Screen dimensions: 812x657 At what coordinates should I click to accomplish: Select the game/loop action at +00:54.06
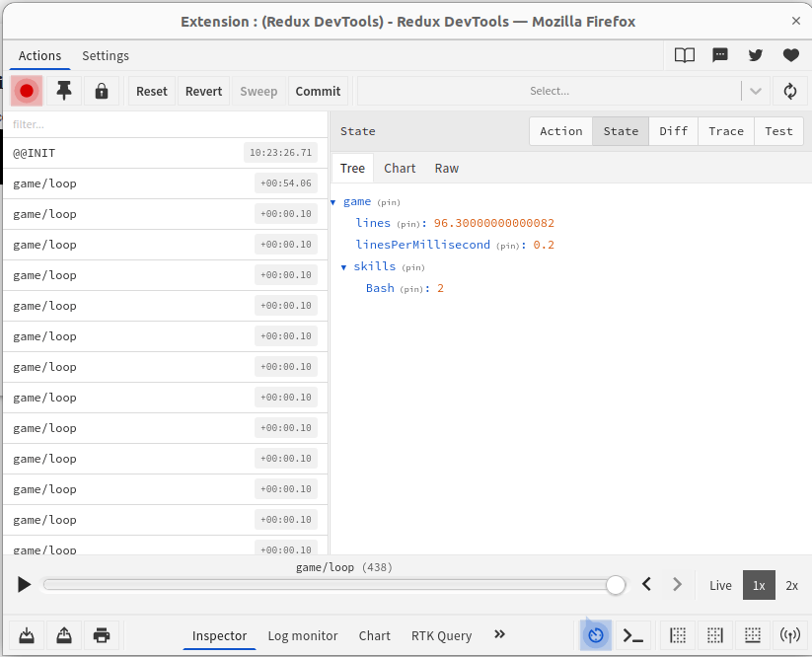tap(166, 183)
